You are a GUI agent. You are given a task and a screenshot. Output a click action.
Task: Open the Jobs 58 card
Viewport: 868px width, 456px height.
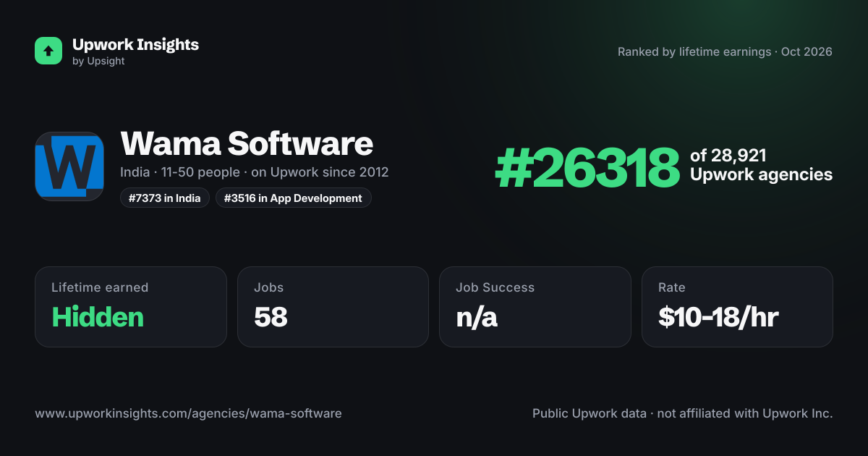tap(333, 307)
